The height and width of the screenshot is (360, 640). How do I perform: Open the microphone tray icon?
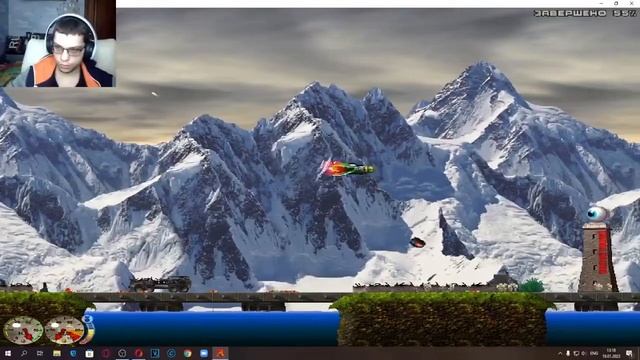pos(568,353)
